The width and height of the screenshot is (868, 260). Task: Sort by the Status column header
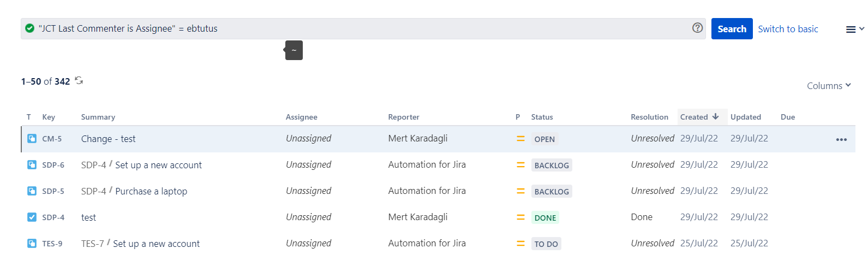tap(542, 117)
